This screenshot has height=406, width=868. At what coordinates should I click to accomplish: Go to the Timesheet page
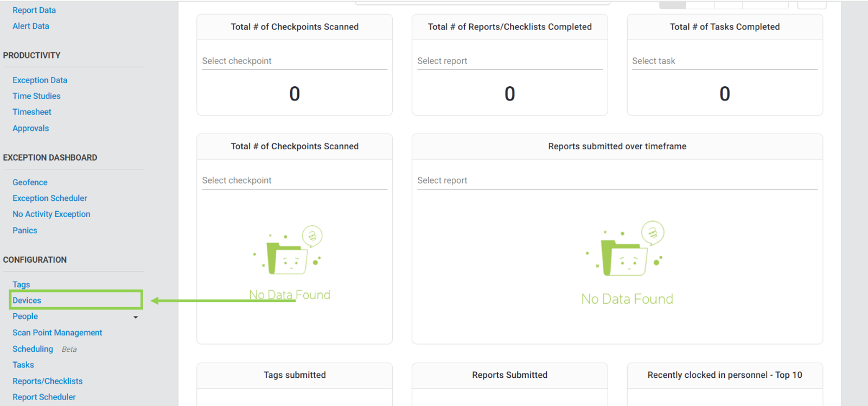coord(32,112)
